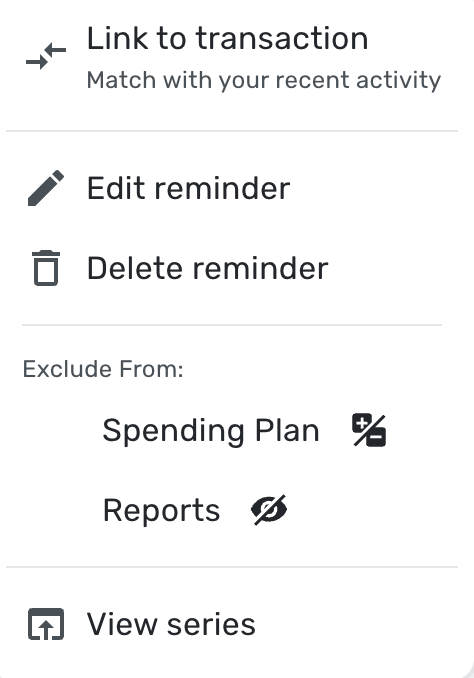The image size is (474, 678).
Task: Click the Spending Plan text label
Action: point(211,431)
